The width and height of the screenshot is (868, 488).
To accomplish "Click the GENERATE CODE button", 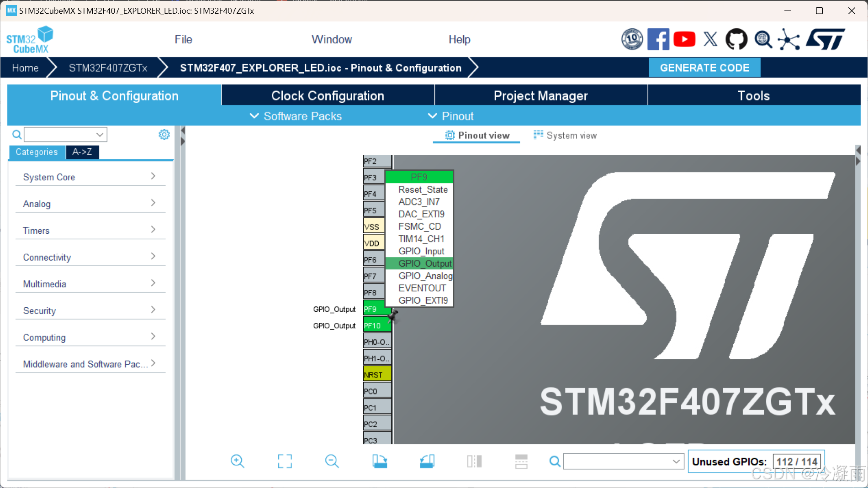I will [x=704, y=68].
